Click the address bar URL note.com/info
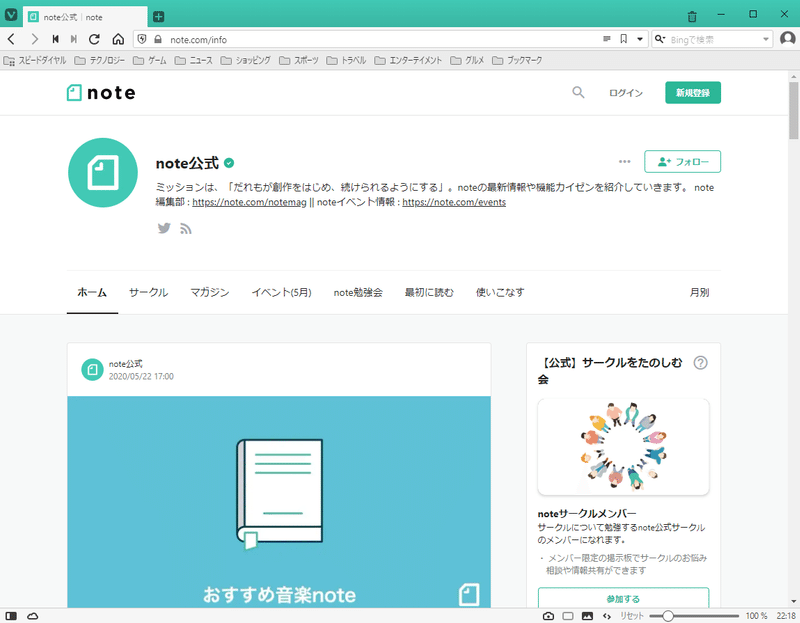800x623 pixels. (x=198, y=40)
